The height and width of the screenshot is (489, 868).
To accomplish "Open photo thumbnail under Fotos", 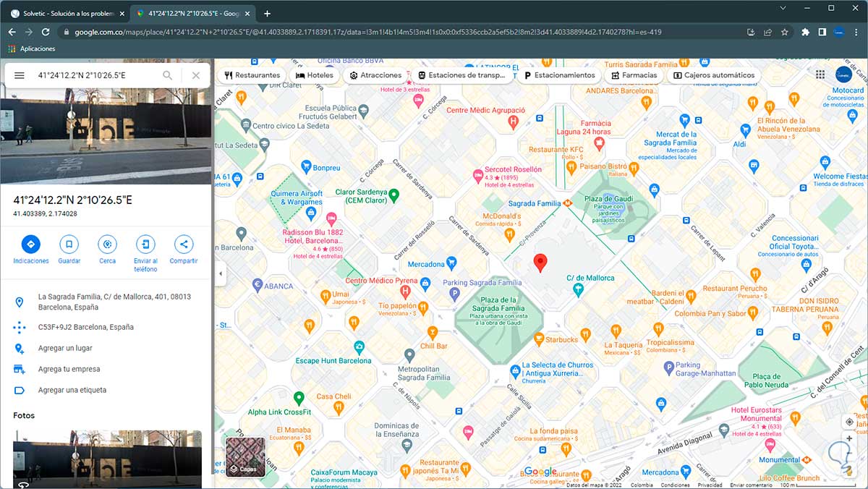I will 107,459.
